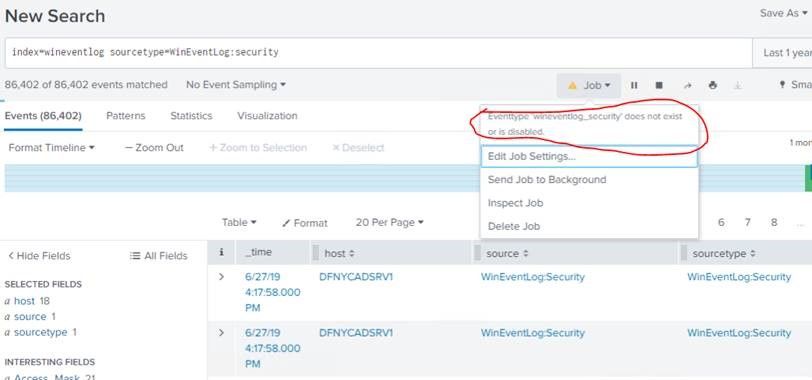This screenshot has width=812, height=380.
Task: Expand the second event row chevron
Action: click(221, 332)
